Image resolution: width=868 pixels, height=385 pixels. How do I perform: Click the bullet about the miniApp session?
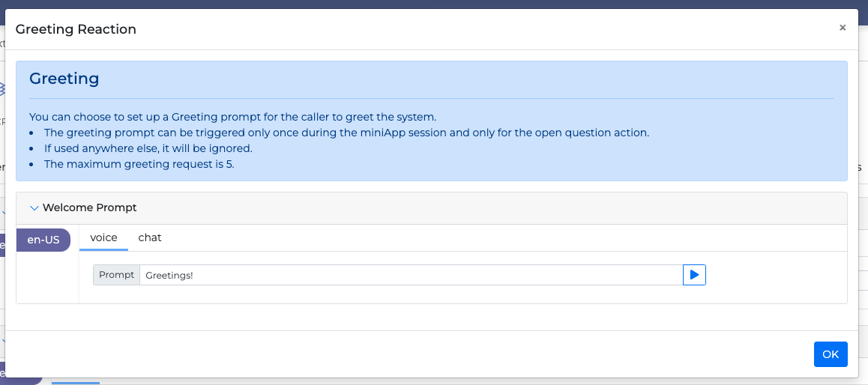click(x=346, y=133)
